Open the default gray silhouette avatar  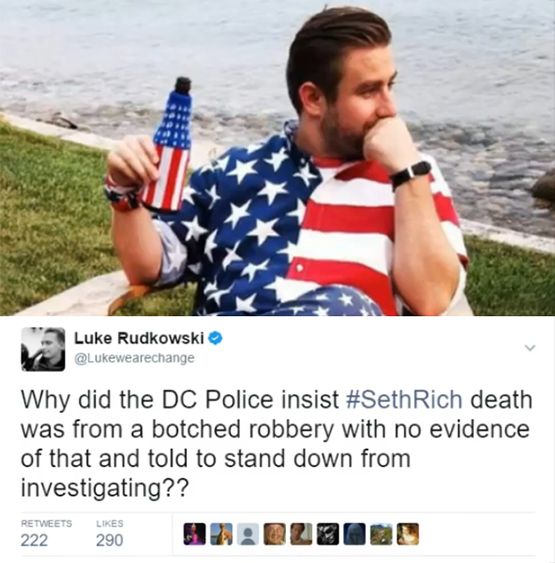click(x=248, y=534)
